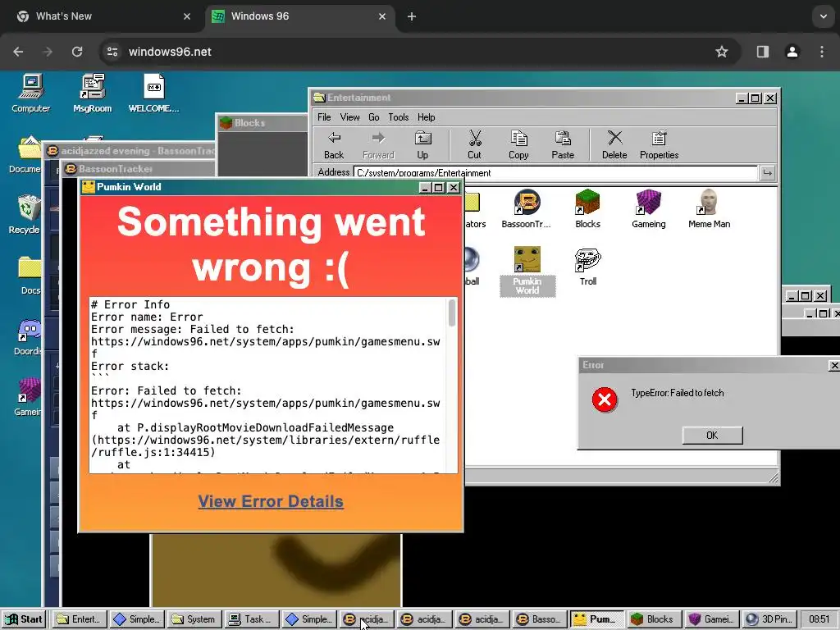Click the Delete toolbar button

[x=614, y=146]
